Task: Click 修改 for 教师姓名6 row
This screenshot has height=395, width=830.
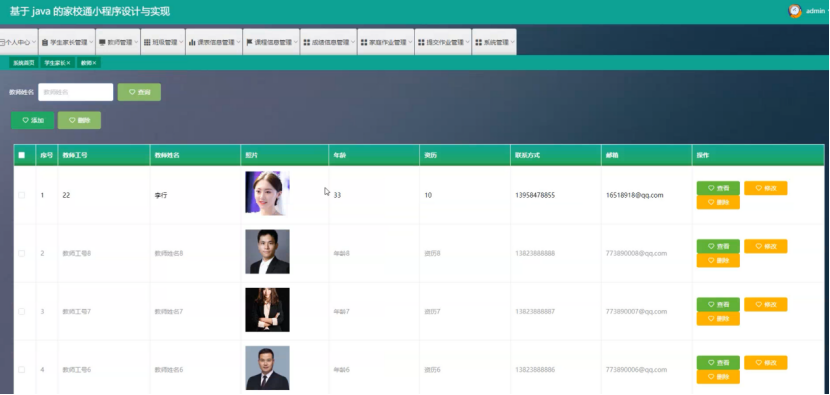Action: [766, 363]
